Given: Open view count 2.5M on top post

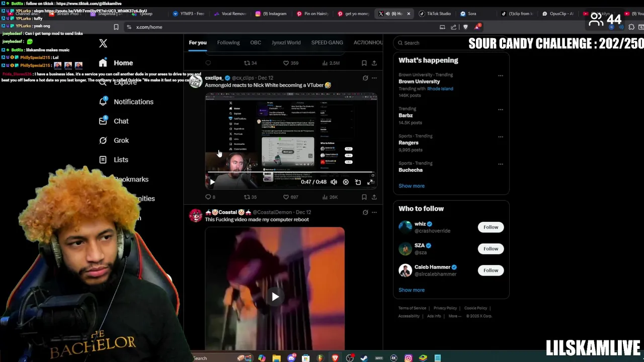Looking at the screenshot, I should (x=331, y=63).
